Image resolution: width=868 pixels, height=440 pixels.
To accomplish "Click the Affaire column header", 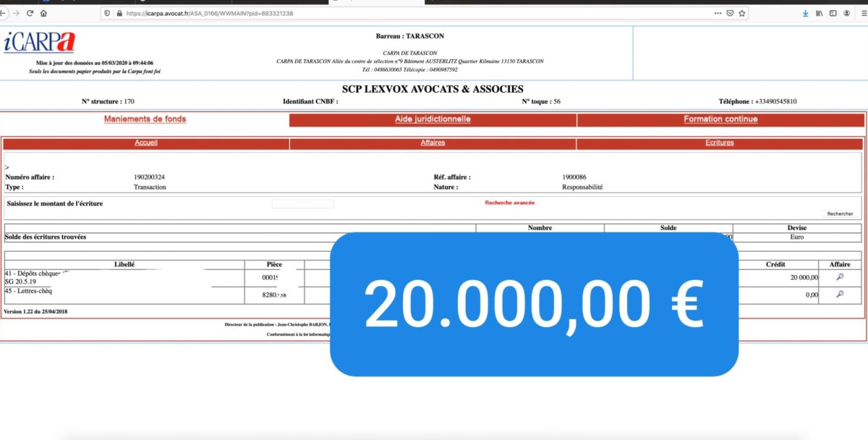I will 840,264.
